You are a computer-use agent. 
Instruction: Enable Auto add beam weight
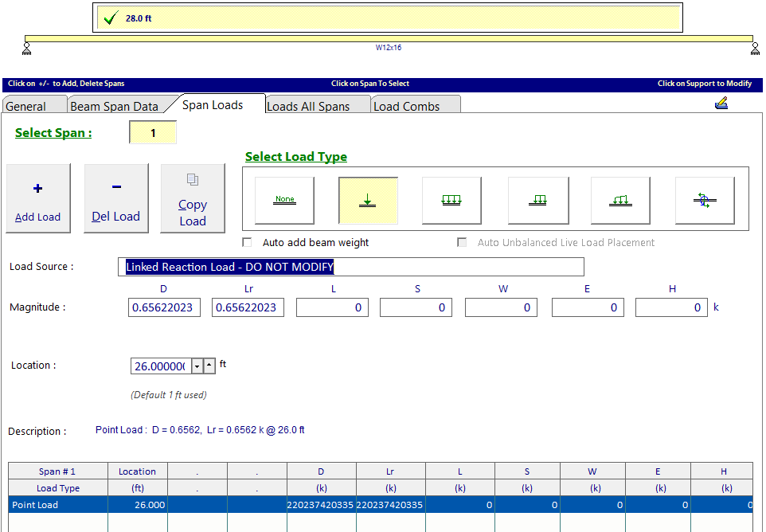click(247, 242)
